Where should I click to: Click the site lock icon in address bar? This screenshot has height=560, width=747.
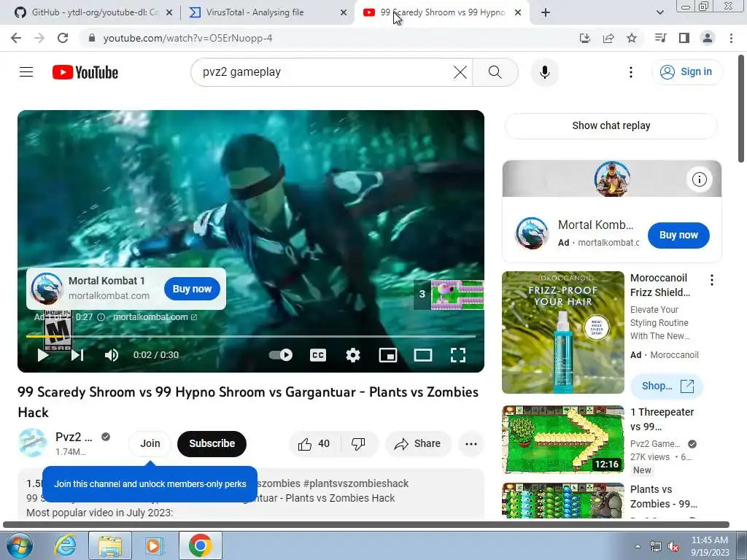[92, 38]
